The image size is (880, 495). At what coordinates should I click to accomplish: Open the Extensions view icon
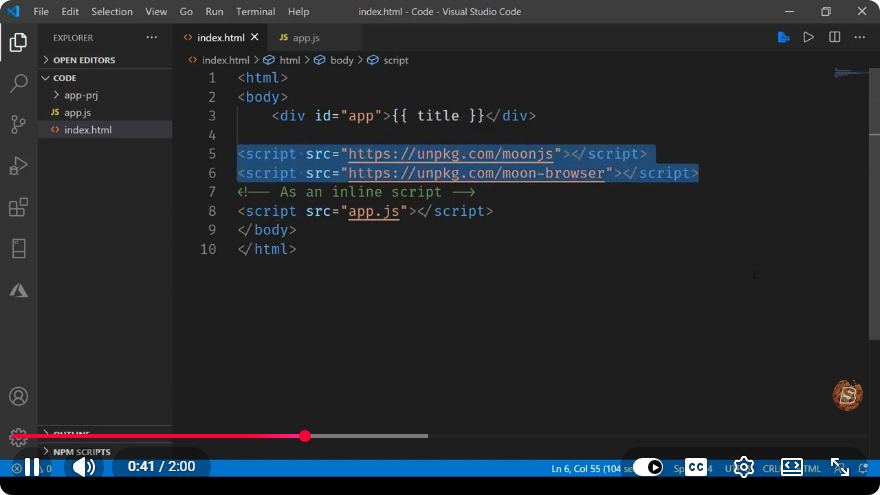click(x=18, y=207)
